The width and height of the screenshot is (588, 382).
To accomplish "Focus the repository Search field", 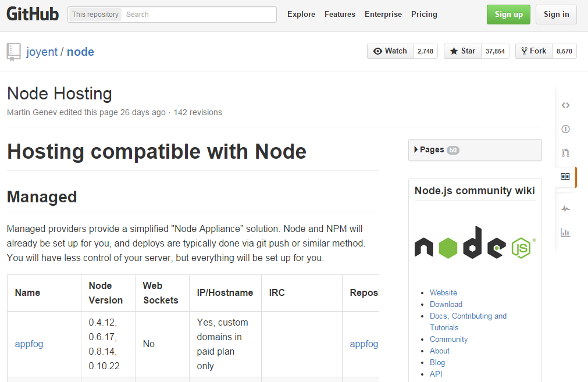I will point(199,15).
